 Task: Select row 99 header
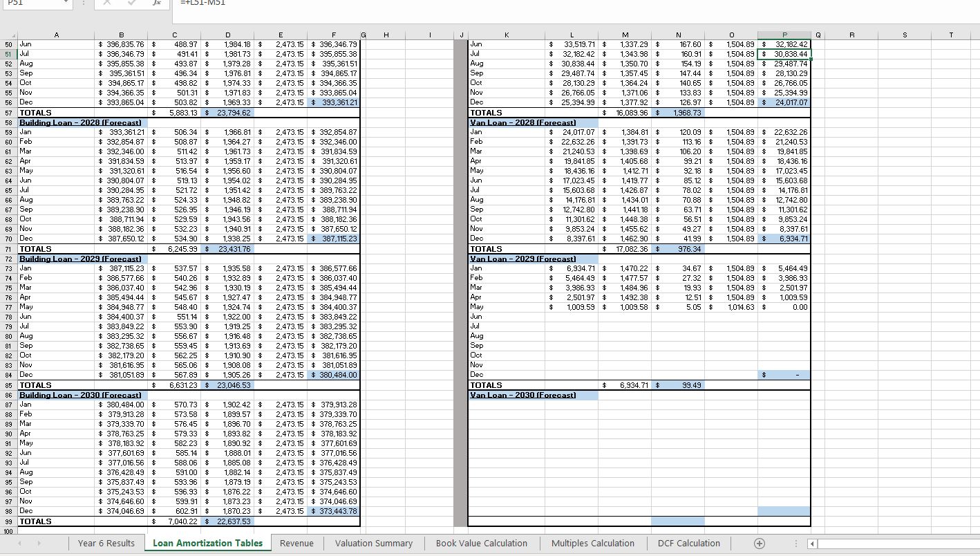coord(9,521)
